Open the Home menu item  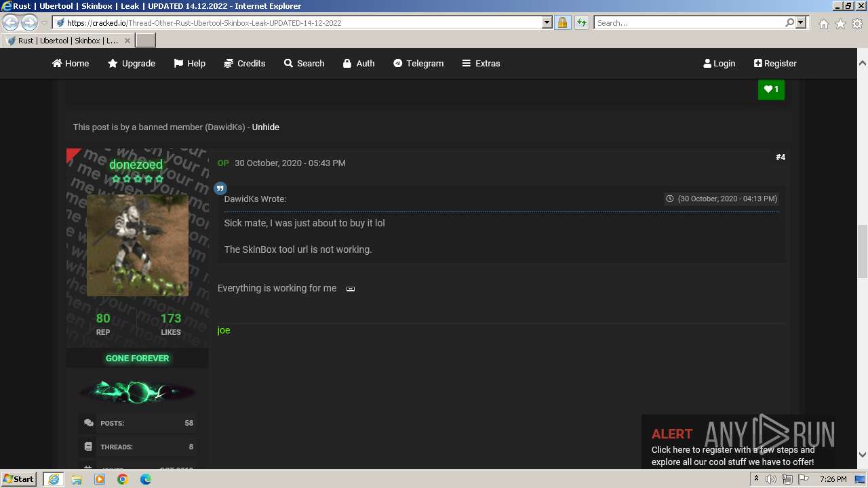click(x=71, y=63)
